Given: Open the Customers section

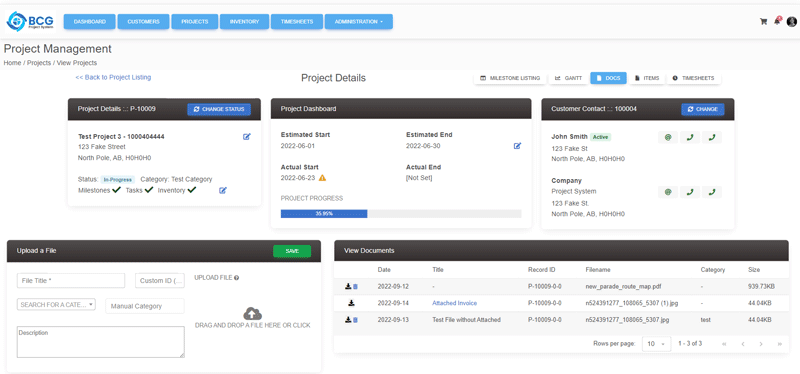Looking at the screenshot, I should point(143,21).
